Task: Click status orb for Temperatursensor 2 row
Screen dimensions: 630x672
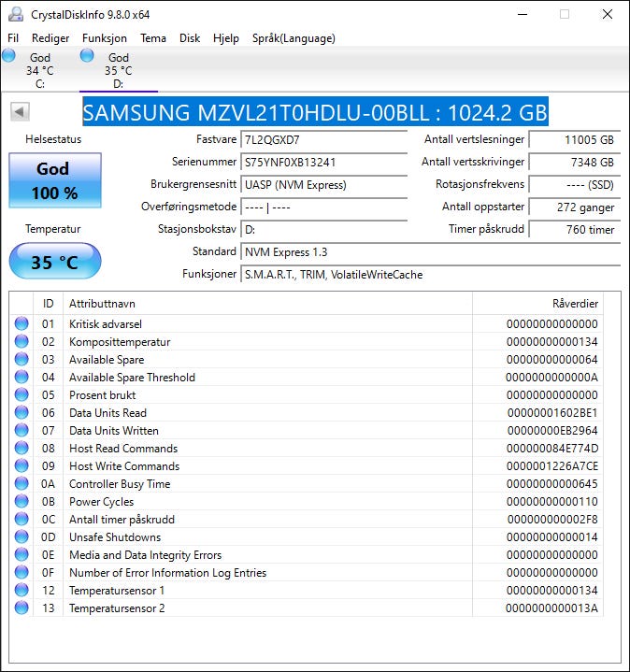Action: 21,608
